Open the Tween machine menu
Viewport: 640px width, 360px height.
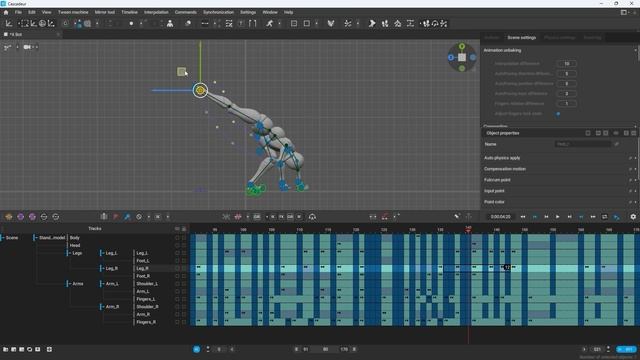click(x=73, y=12)
